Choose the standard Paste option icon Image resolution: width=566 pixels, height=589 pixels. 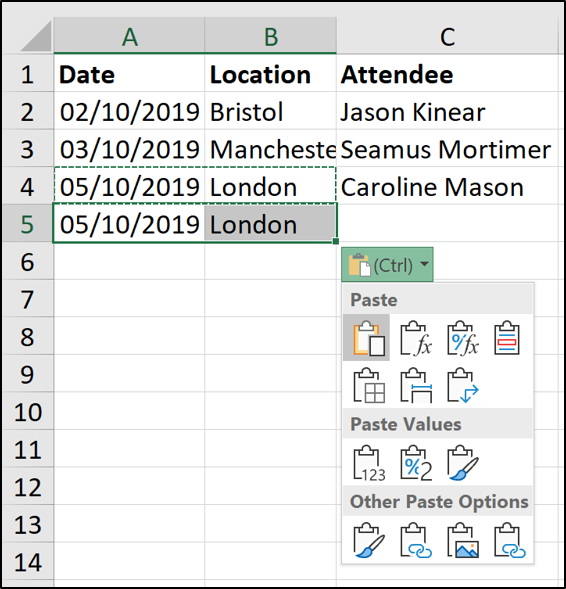(367, 337)
